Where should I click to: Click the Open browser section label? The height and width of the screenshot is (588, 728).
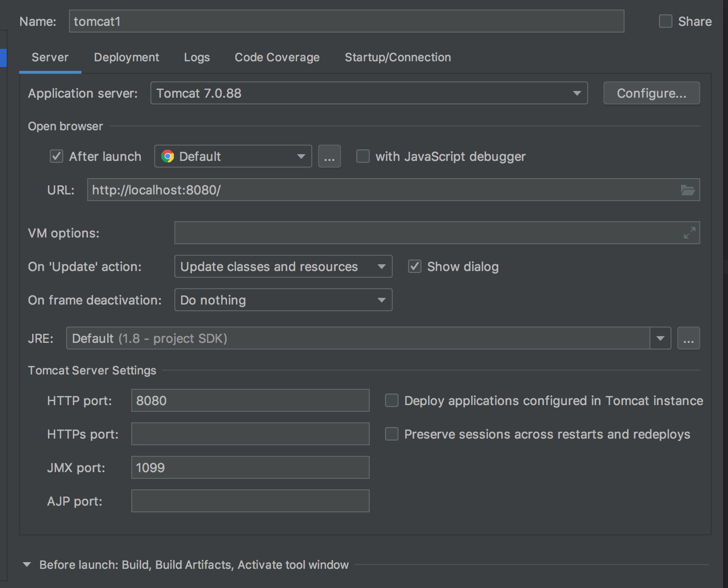pyautogui.click(x=66, y=126)
